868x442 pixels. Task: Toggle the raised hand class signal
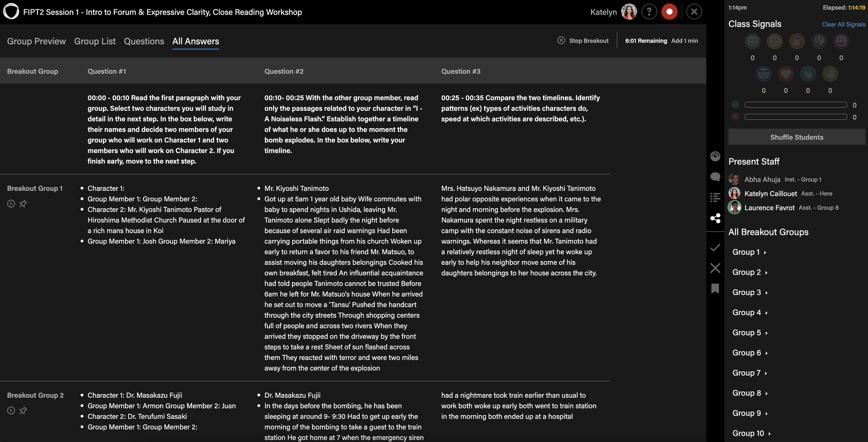pyautogui.click(x=830, y=74)
